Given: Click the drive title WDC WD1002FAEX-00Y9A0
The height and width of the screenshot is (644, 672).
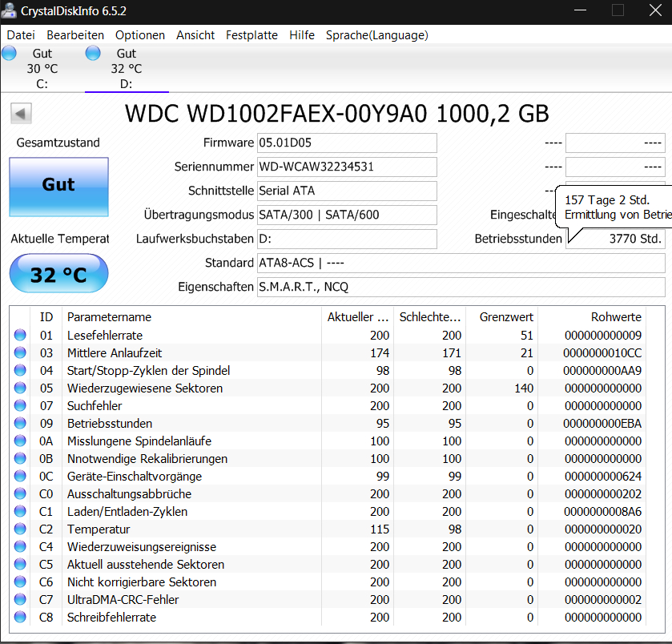Looking at the screenshot, I should click(337, 114).
